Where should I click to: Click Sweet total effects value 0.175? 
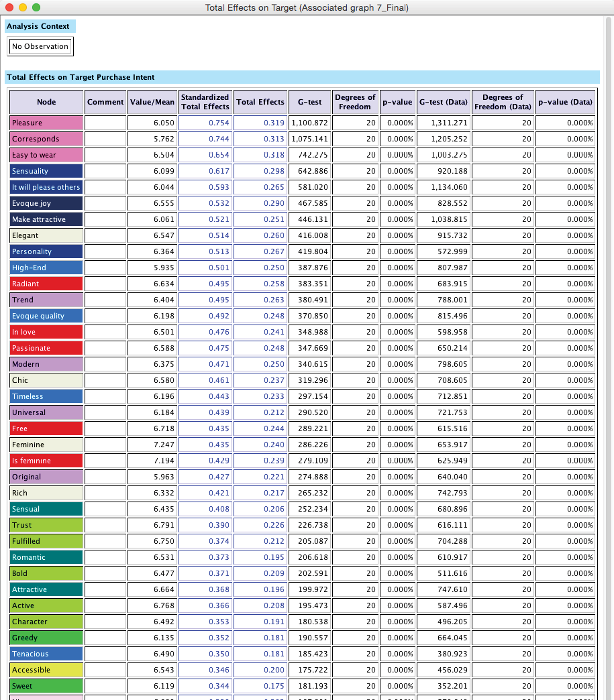pos(260,685)
